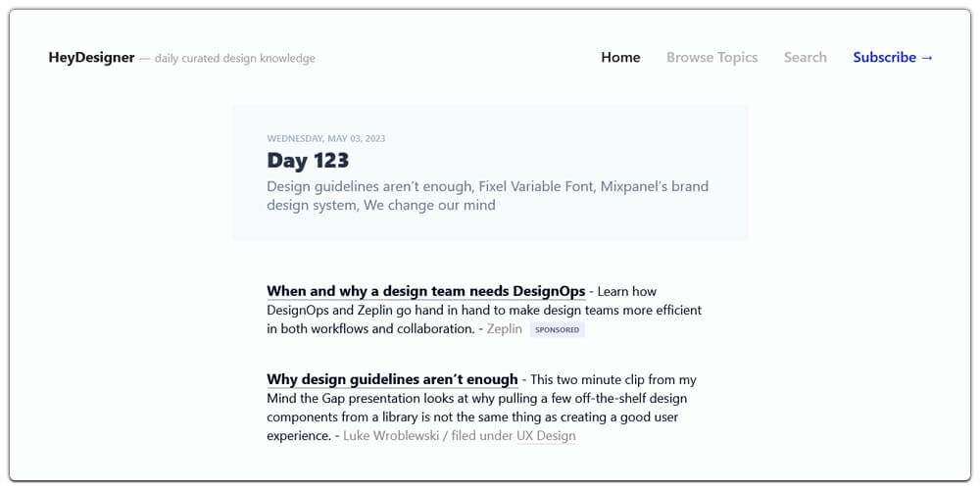
Task: Click the Zeplin source link
Action: coord(505,329)
